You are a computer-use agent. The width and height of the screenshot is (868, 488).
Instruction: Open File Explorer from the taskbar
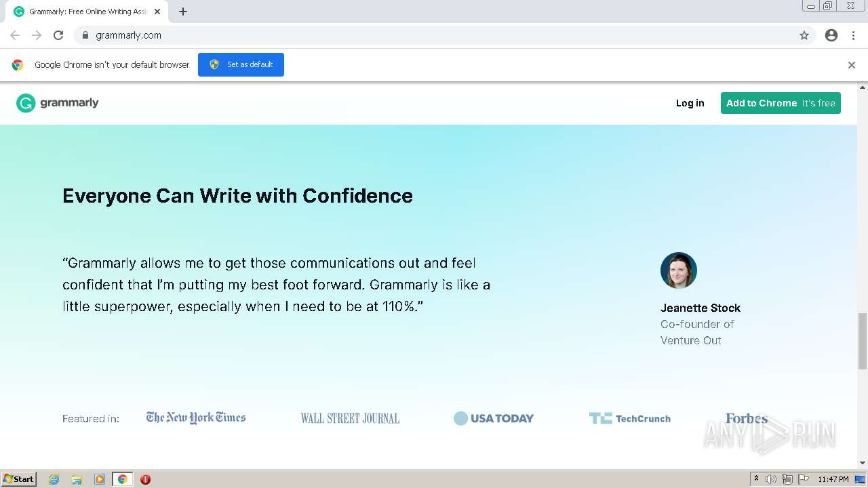[x=77, y=479]
